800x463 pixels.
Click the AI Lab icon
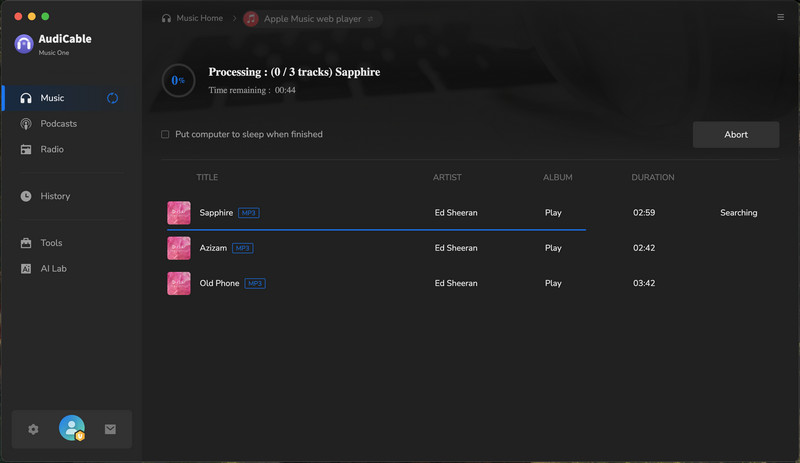point(26,269)
